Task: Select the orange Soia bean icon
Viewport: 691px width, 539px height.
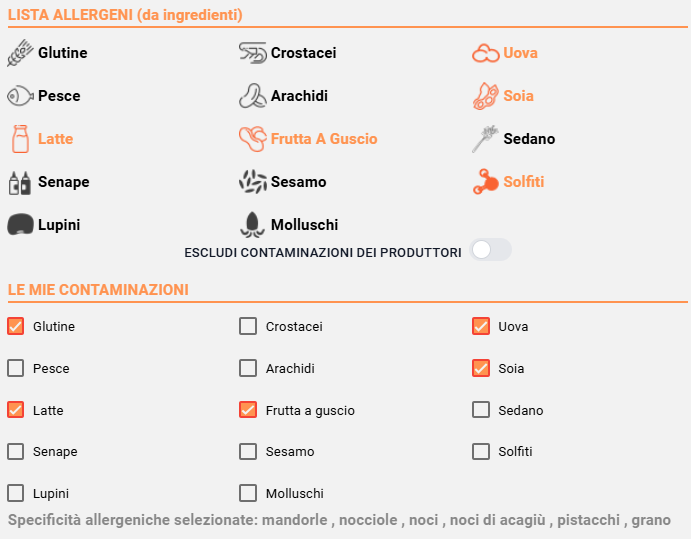Action: click(x=486, y=96)
